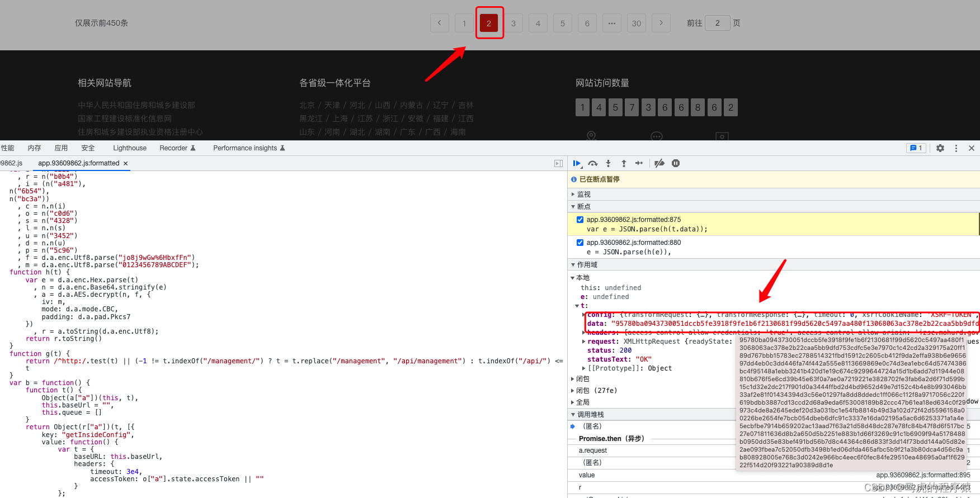Click the status: 200 property
Screen dimensions: 980x498
(x=609, y=350)
